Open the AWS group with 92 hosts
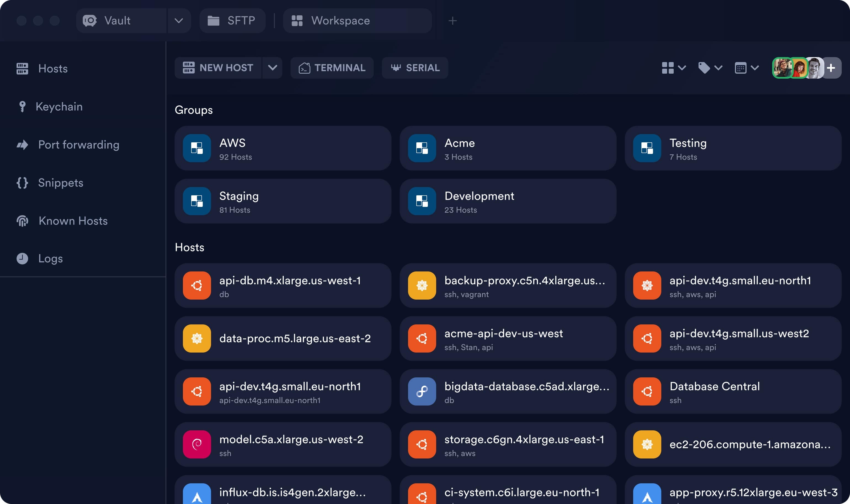850x504 pixels. click(x=283, y=148)
